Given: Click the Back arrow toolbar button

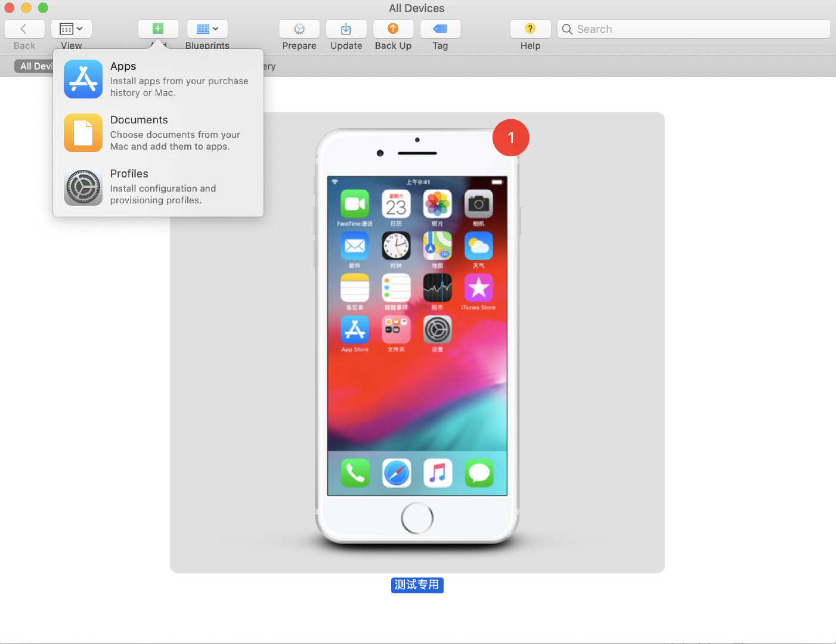Looking at the screenshot, I should [x=24, y=29].
